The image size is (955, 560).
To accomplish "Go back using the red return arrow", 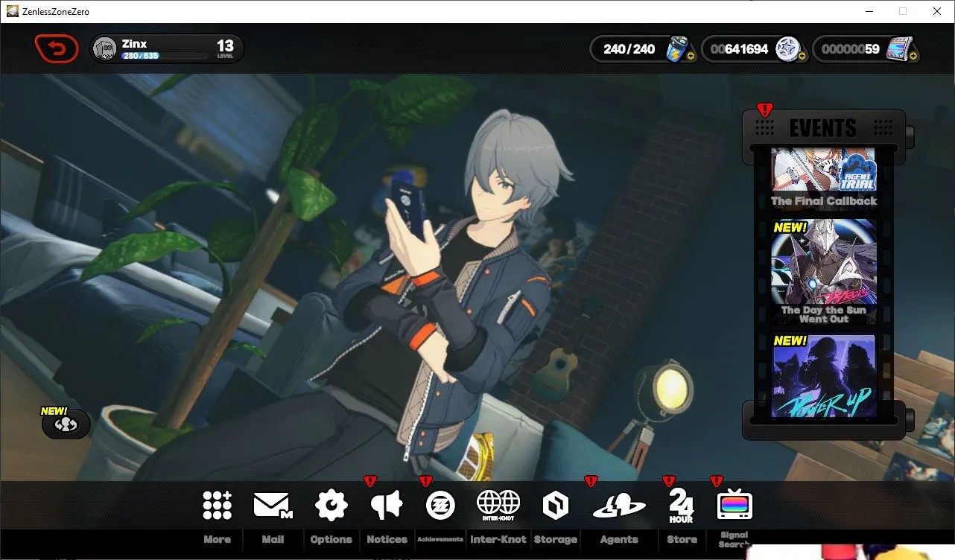I will (x=56, y=49).
